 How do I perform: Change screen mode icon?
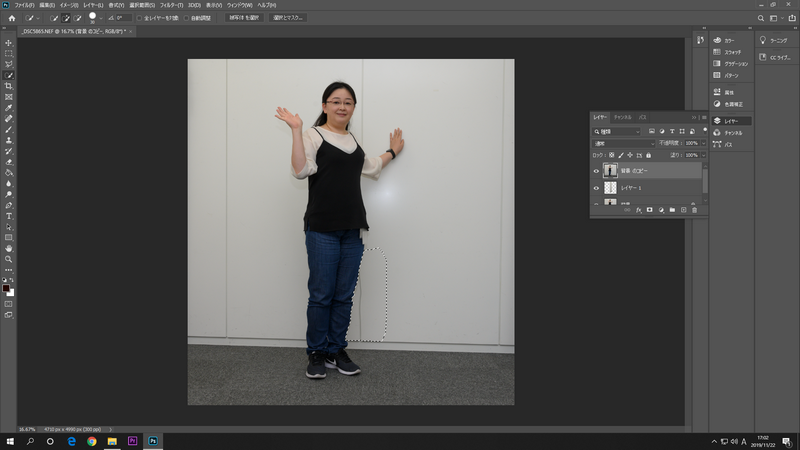point(9,315)
